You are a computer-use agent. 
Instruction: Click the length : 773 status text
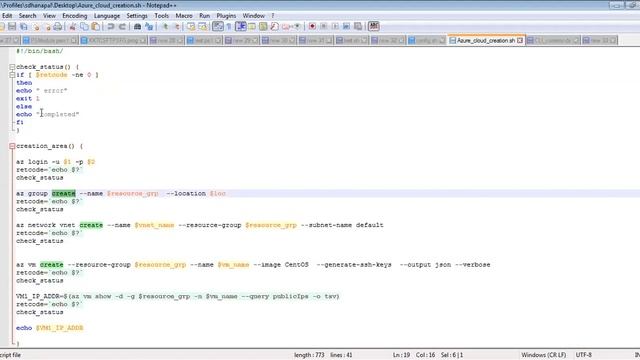pos(309,355)
